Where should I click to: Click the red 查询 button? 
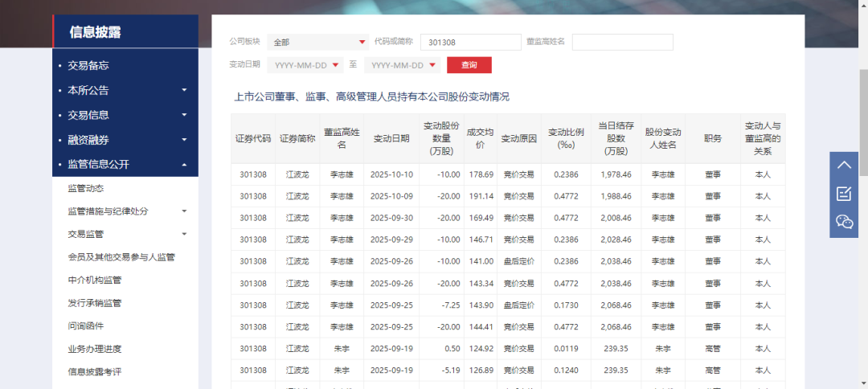pyautogui.click(x=469, y=65)
